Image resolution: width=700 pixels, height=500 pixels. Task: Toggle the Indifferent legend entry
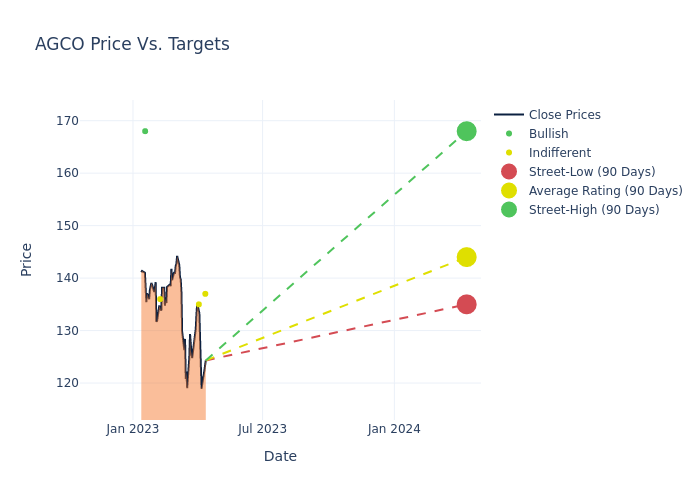(559, 153)
